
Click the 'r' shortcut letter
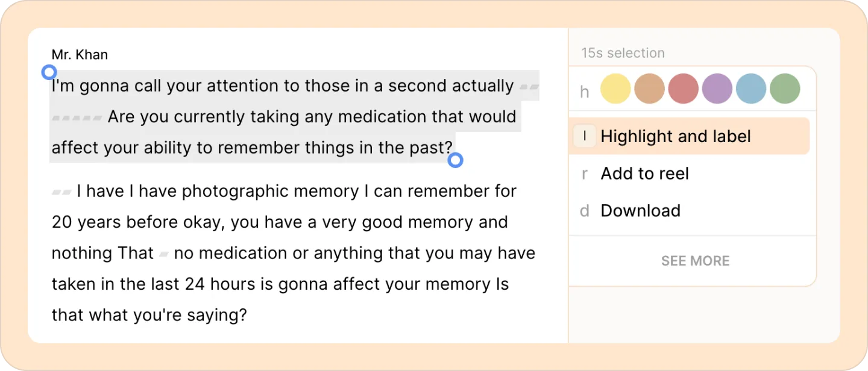(x=584, y=174)
